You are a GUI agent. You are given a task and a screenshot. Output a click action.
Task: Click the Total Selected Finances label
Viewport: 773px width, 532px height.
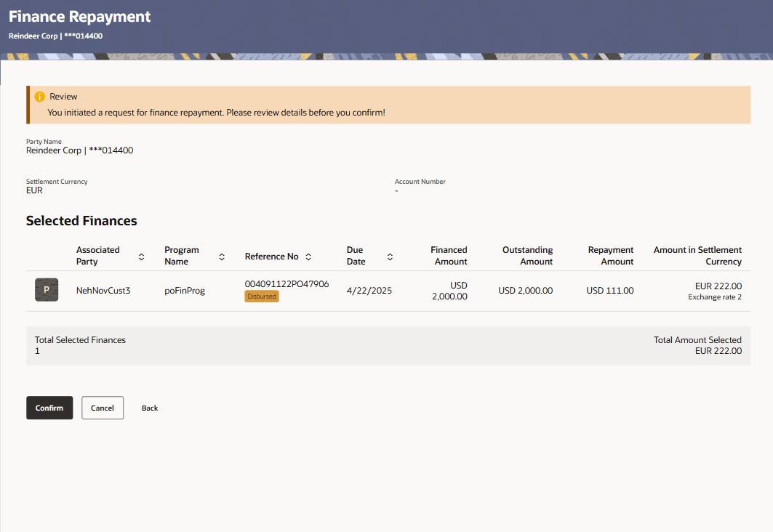pyautogui.click(x=80, y=340)
